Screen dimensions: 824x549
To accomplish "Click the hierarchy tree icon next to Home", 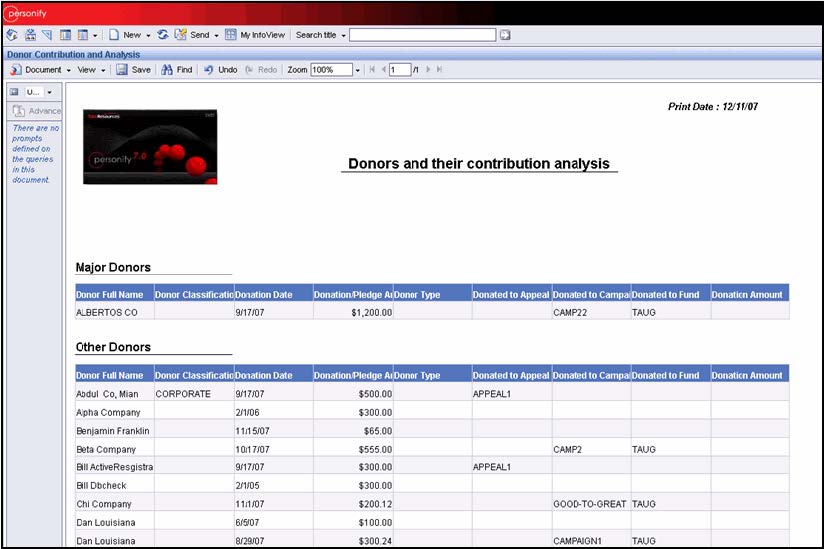I will [30, 35].
